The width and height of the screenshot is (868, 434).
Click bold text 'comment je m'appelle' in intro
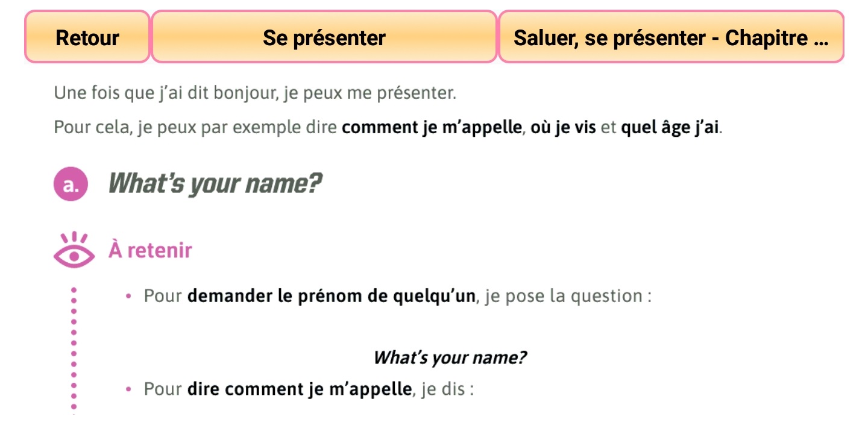pos(432,128)
